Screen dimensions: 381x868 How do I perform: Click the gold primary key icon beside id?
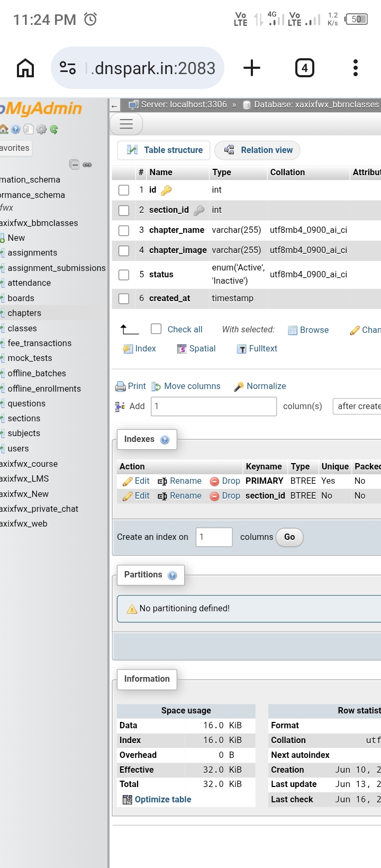[x=166, y=190]
